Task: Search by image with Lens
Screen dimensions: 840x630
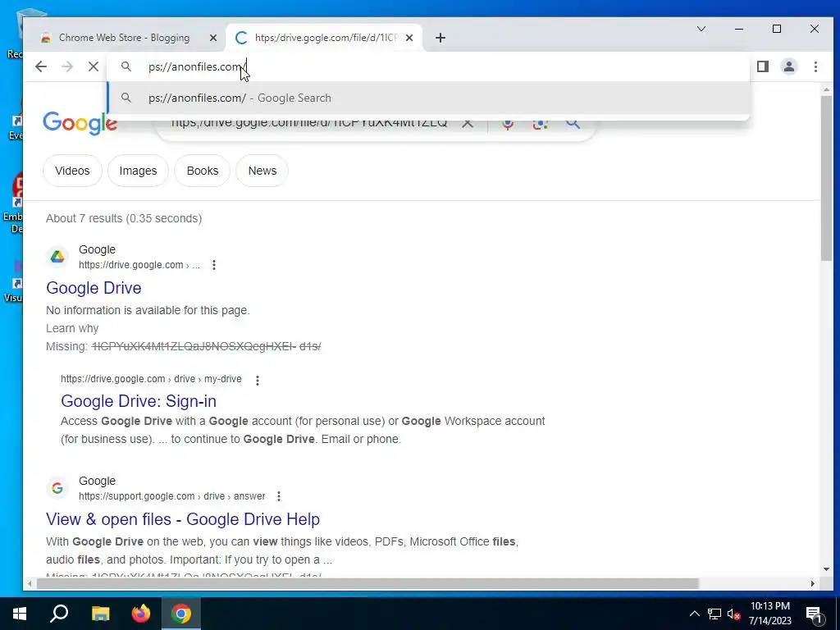Action: tap(540, 123)
